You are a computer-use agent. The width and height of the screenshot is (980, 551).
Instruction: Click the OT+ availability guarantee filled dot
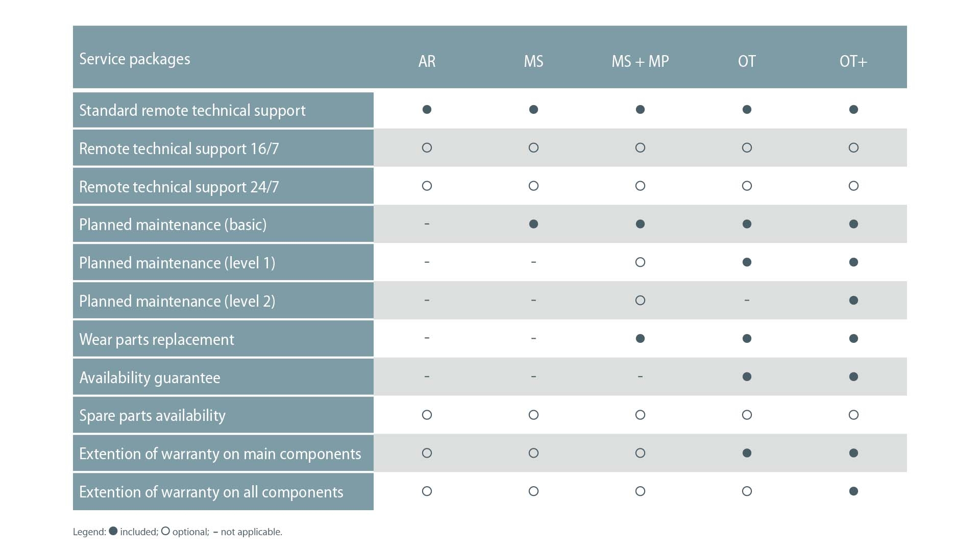point(853,377)
